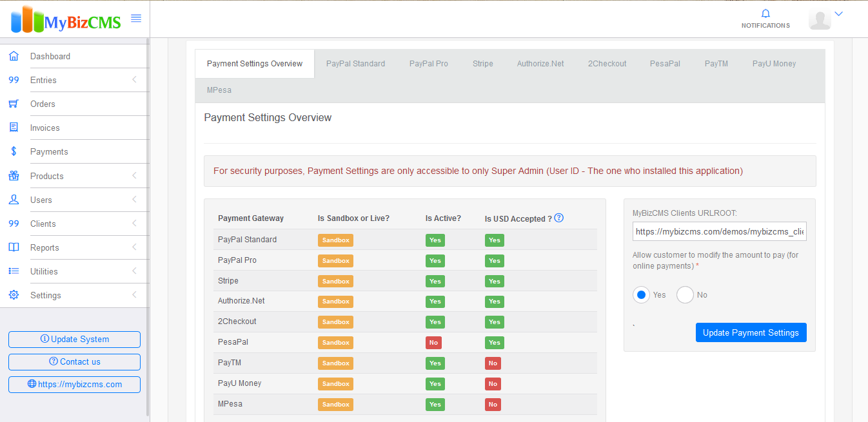Click the Settings gear icon in sidebar
Viewport: 868px width, 422px height.
(x=14, y=295)
